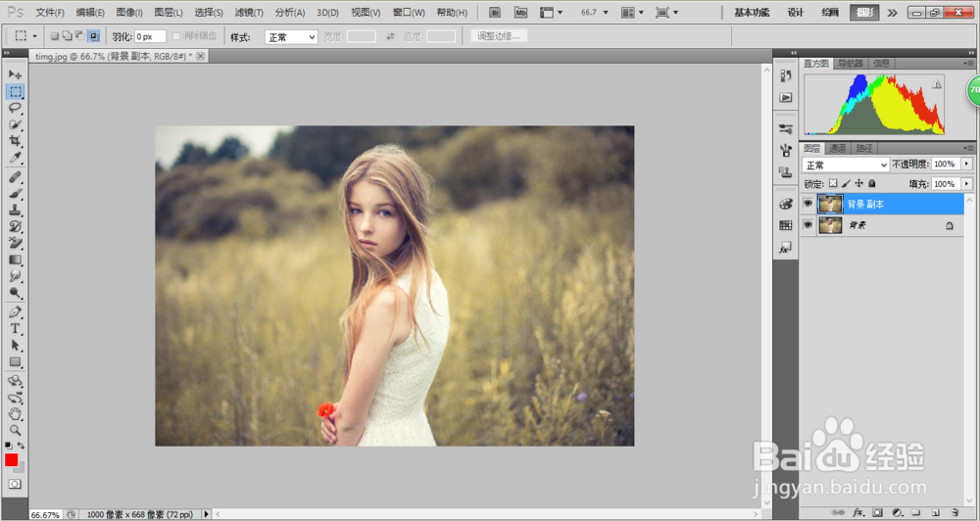Open the History panel icon
This screenshot has width=980, height=521.
pyautogui.click(x=786, y=76)
